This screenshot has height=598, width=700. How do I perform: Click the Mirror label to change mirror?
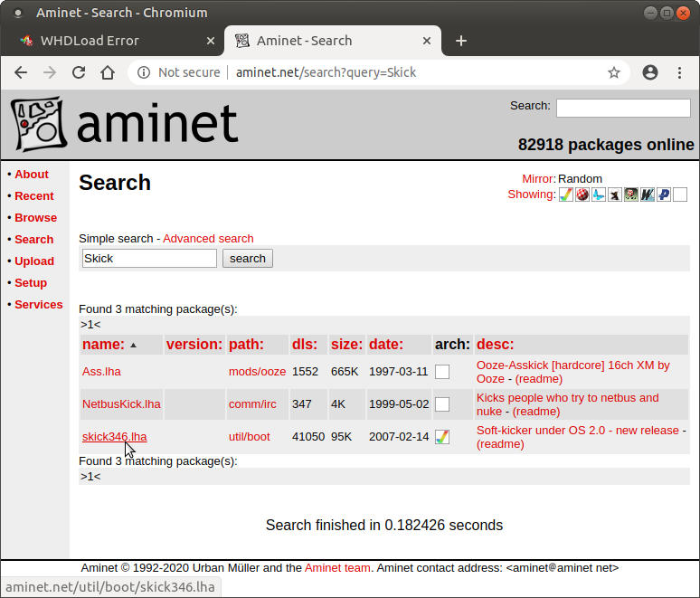pyautogui.click(x=538, y=179)
